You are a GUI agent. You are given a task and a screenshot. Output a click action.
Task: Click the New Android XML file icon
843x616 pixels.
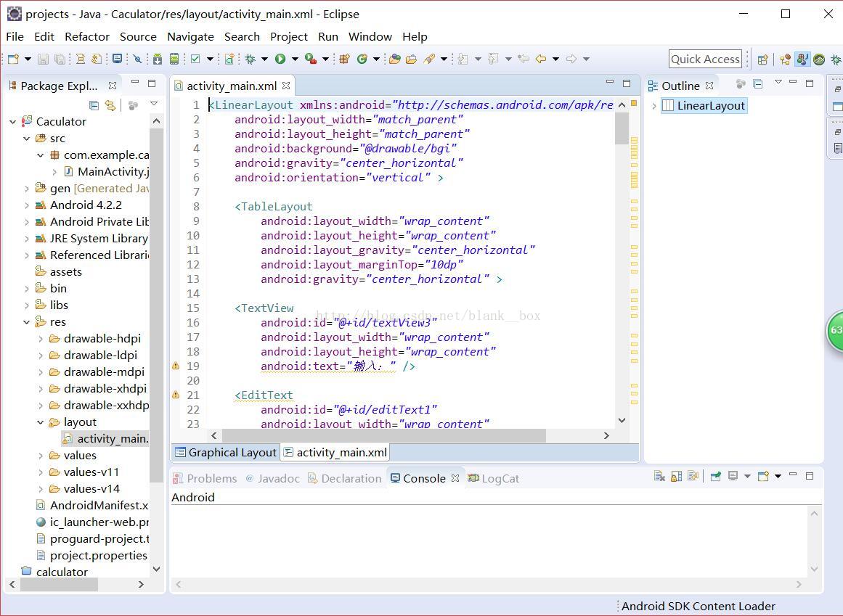pos(229,59)
